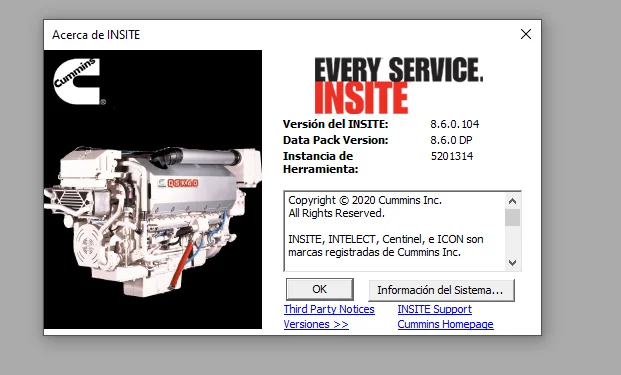The image size is (621, 375).
Task: Click the tool instance number 5201314
Action: tap(452, 156)
